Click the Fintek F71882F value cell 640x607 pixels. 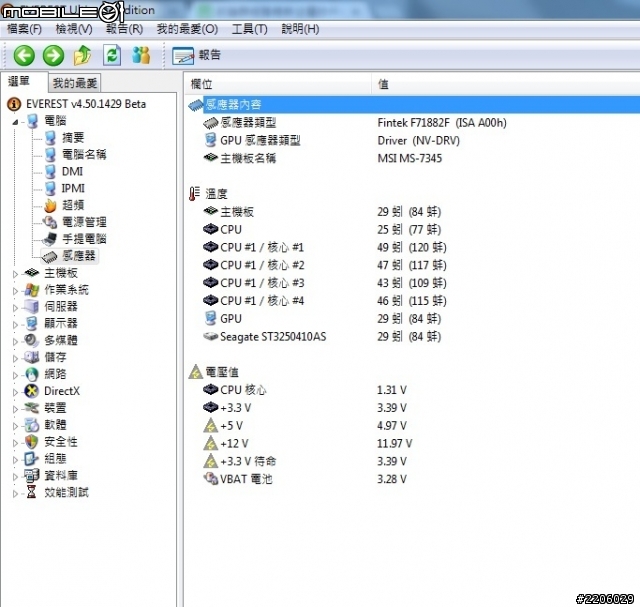(442, 122)
